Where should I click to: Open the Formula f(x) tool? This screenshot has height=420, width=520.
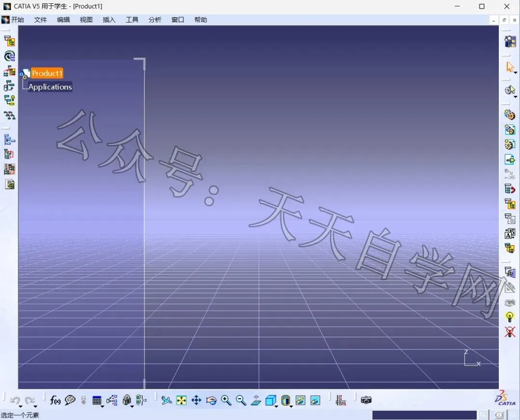point(55,400)
